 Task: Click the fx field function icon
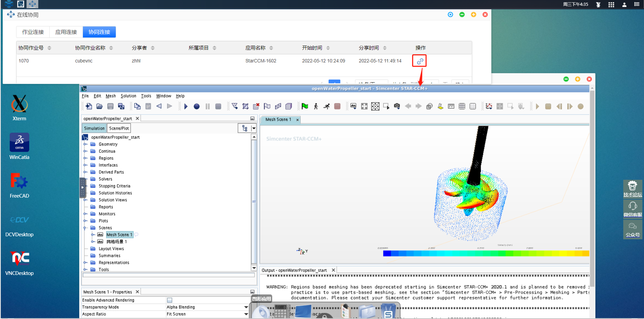click(x=440, y=106)
